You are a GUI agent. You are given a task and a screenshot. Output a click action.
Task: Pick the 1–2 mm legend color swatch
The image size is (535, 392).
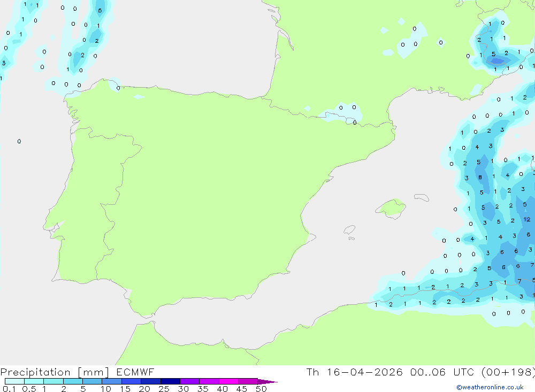[x=53, y=381]
